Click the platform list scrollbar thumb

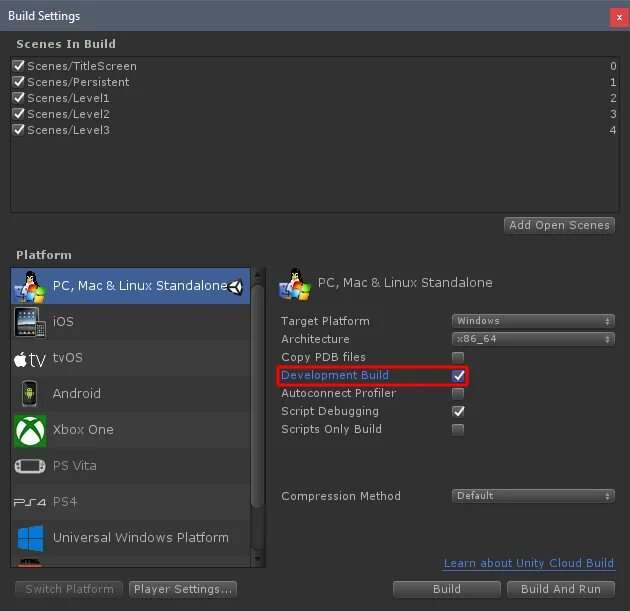pyautogui.click(x=258, y=396)
